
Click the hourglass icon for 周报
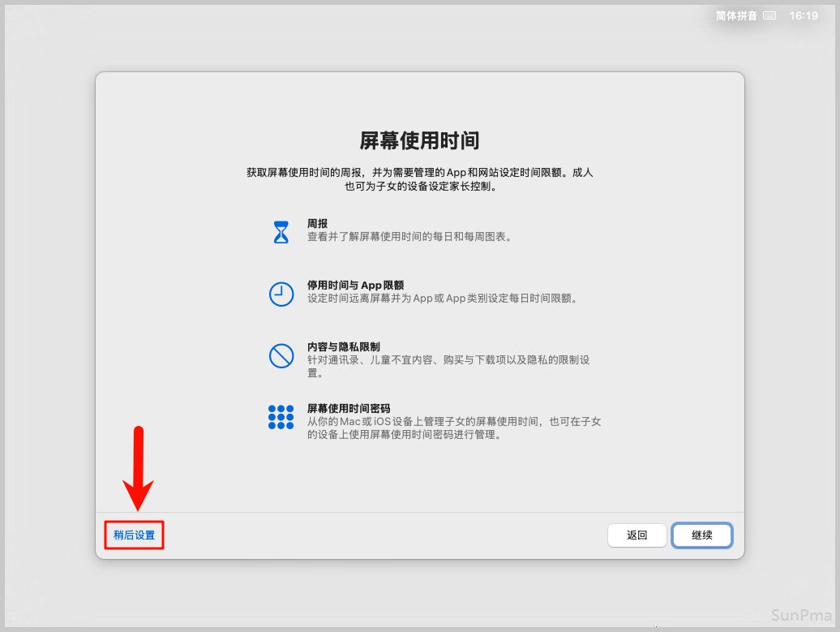coord(281,232)
